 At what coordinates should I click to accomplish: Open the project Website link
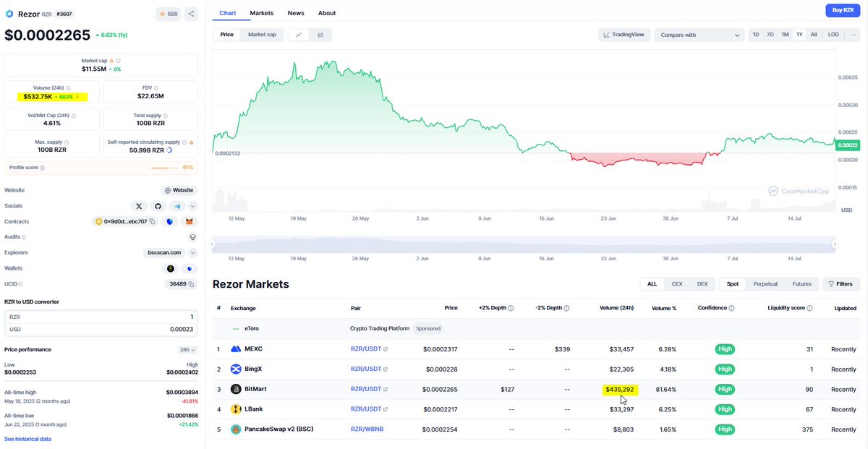[179, 190]
